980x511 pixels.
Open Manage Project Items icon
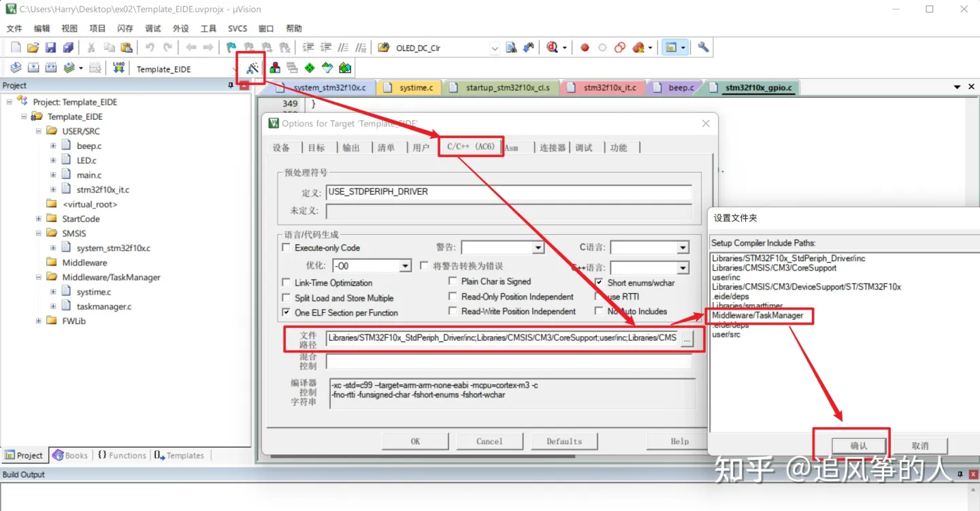click(275, 68)
